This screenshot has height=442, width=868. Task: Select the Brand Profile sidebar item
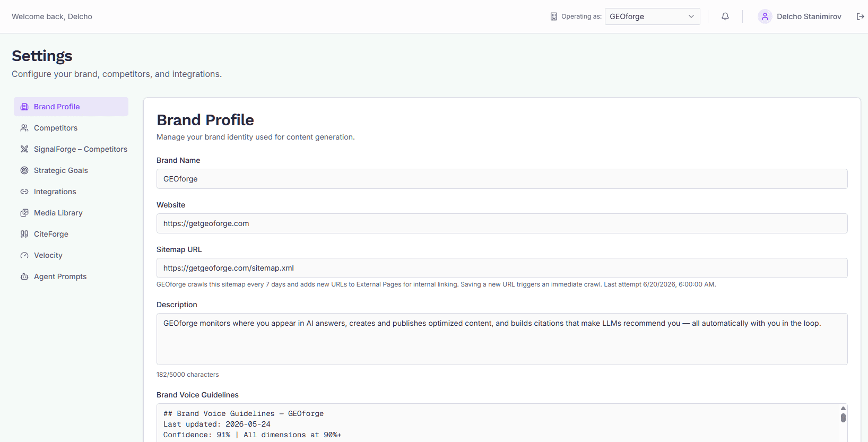(71, 107)
